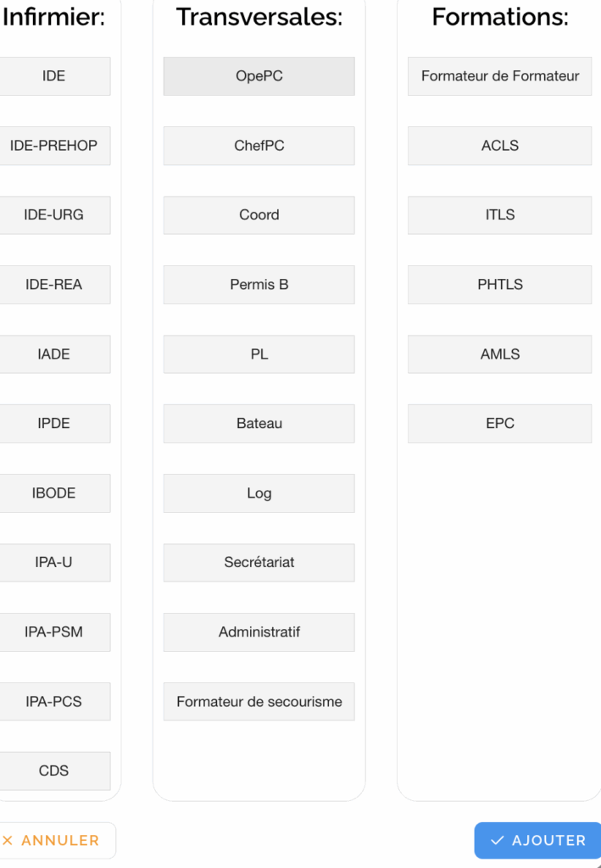Screen dimensions: 601x868
Task: Choose the IDE-PREHOP nurse option
Action: [54, 146]
